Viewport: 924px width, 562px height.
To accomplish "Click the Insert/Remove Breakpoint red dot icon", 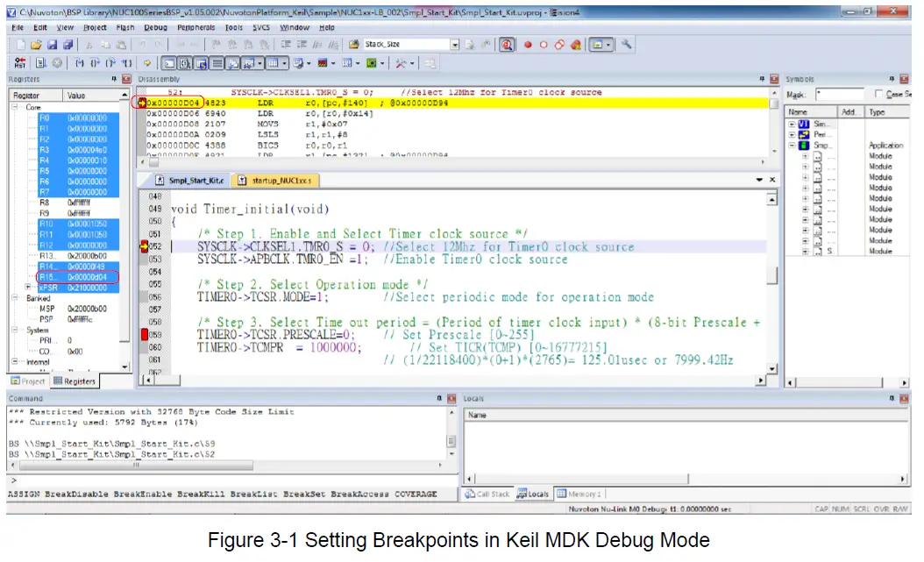I will pyautogui.click(x=529, y=44).
